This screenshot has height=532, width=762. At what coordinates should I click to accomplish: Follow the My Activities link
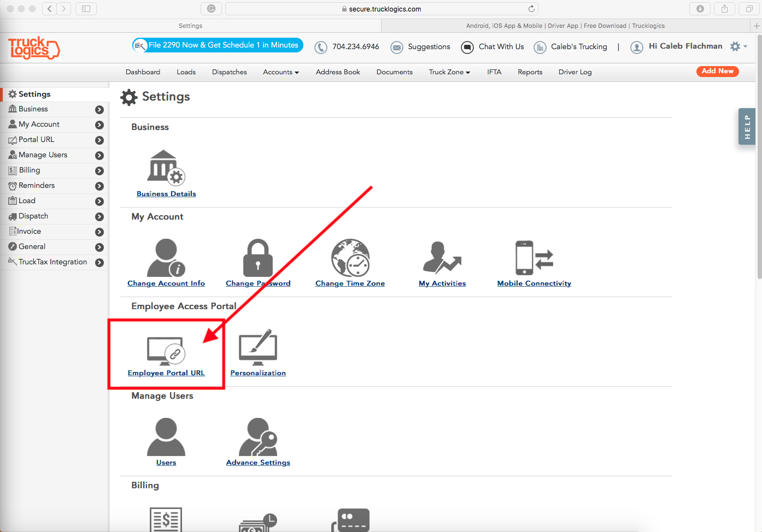[442, 283]
